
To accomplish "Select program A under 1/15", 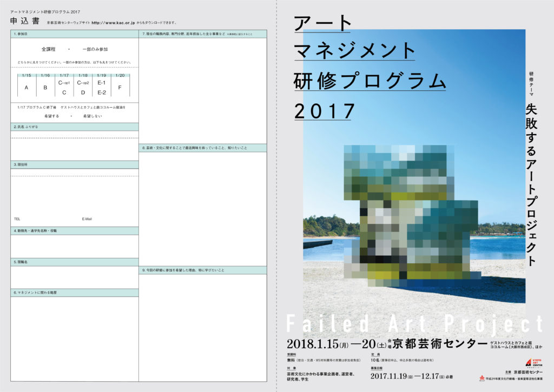I will coord(27,88).
